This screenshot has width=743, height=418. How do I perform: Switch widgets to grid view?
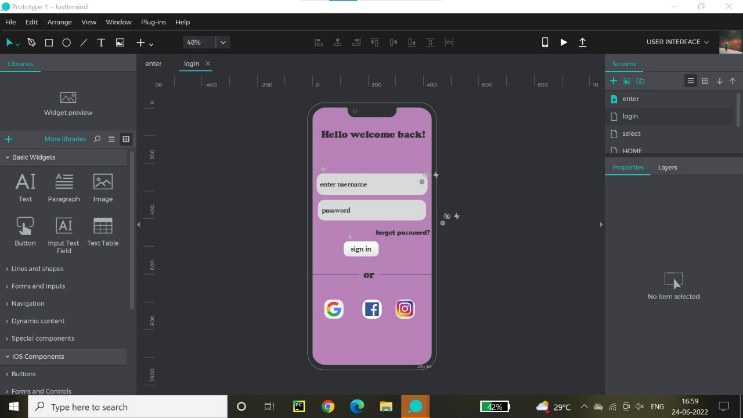[x=126, y=139]
